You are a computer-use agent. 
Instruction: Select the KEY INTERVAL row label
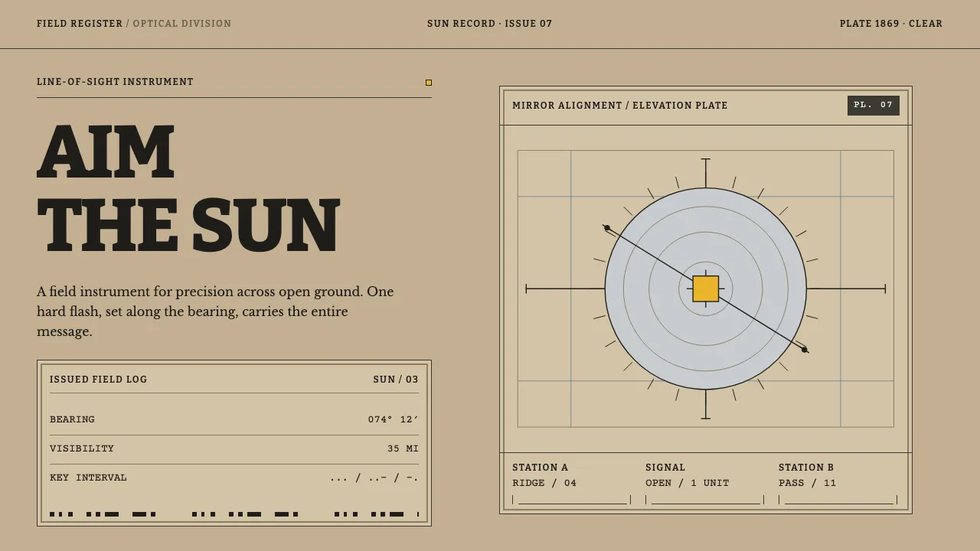tap(89, 478)
